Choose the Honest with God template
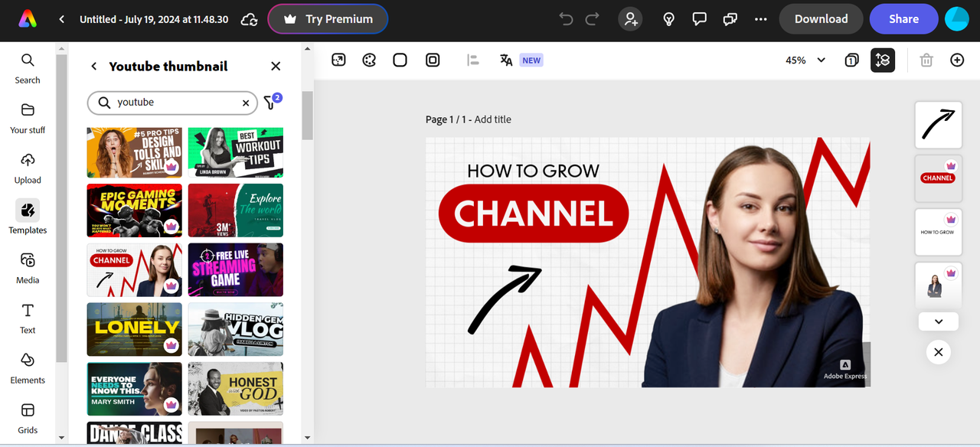 point(236,389)
